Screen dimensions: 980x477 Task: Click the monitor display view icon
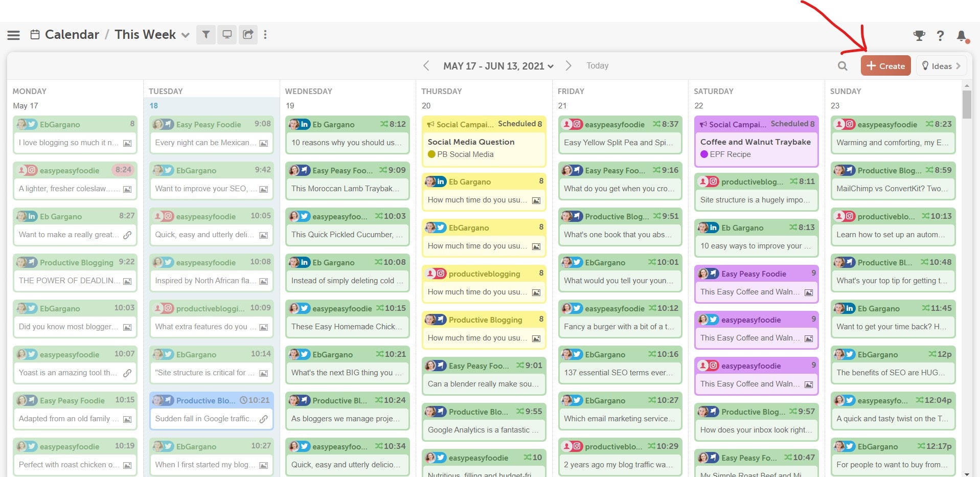click(227, 35)
